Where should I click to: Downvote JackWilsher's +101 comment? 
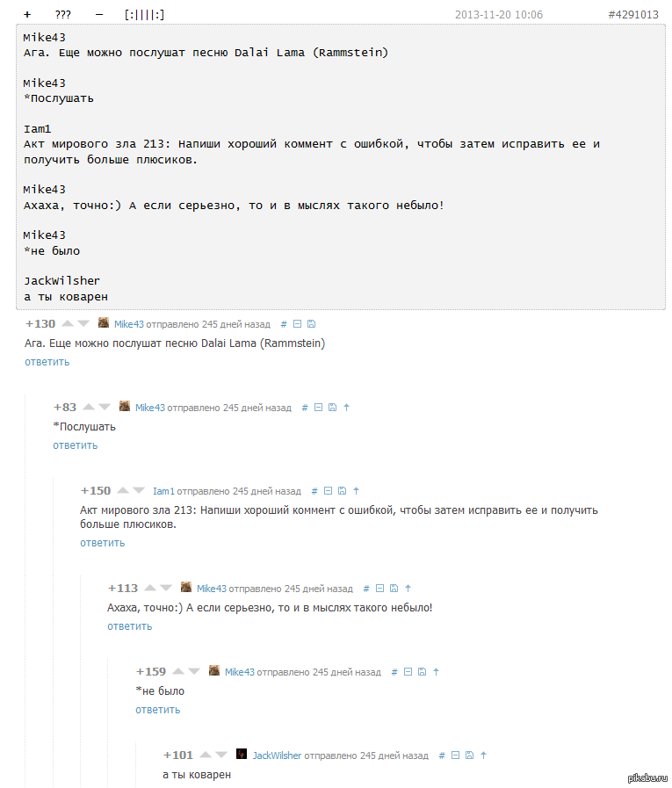click(221, 755)
